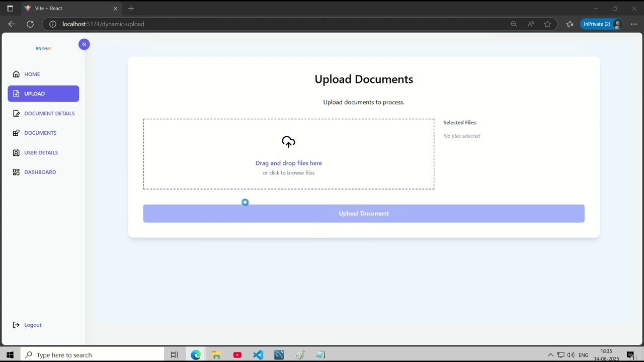Open a new browser tab
Screen dimensions: 644x362
pyautogui.click(x=131, y=8)
